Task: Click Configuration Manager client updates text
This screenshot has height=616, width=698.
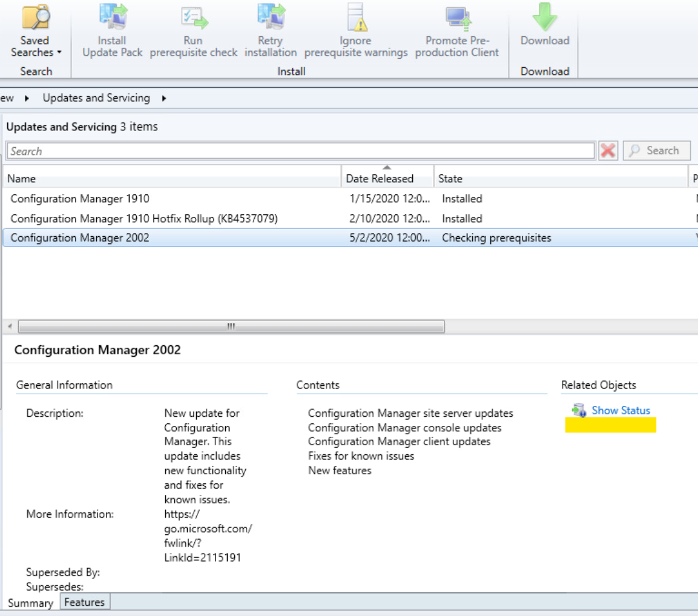Action: (x=400, y=442)
